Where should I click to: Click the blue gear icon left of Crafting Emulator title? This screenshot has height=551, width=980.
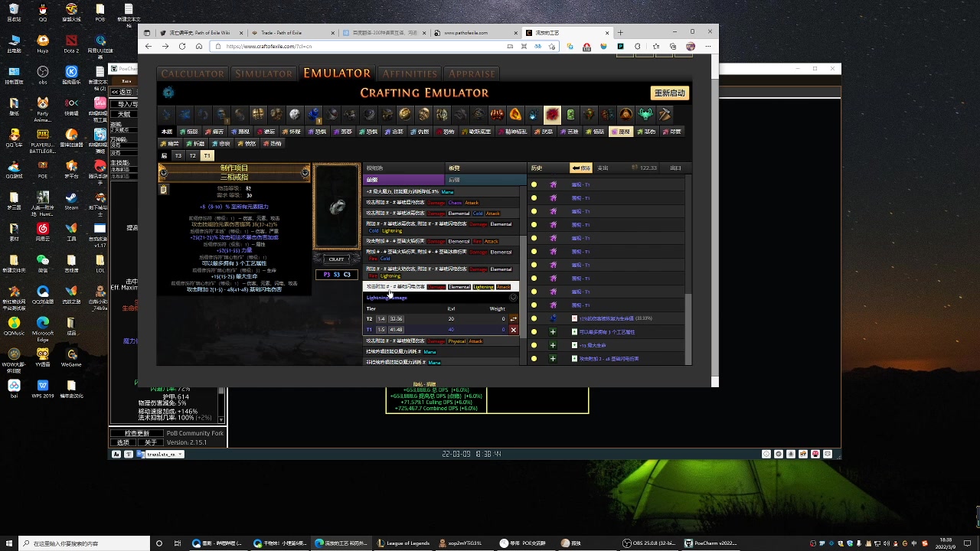(x=168, y=93)
